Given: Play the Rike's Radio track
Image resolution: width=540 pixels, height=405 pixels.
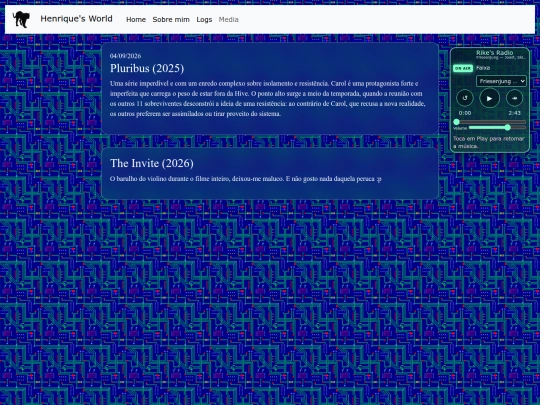Looking at the screenshot, I should (x=489, y=98).
